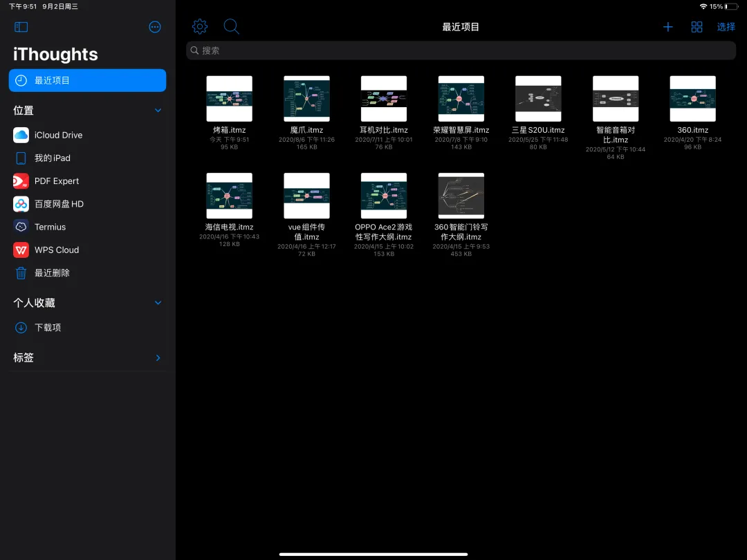747x560 pixels.
Task: Tap the battery indicator in status bar
Action: click(731, 7)
